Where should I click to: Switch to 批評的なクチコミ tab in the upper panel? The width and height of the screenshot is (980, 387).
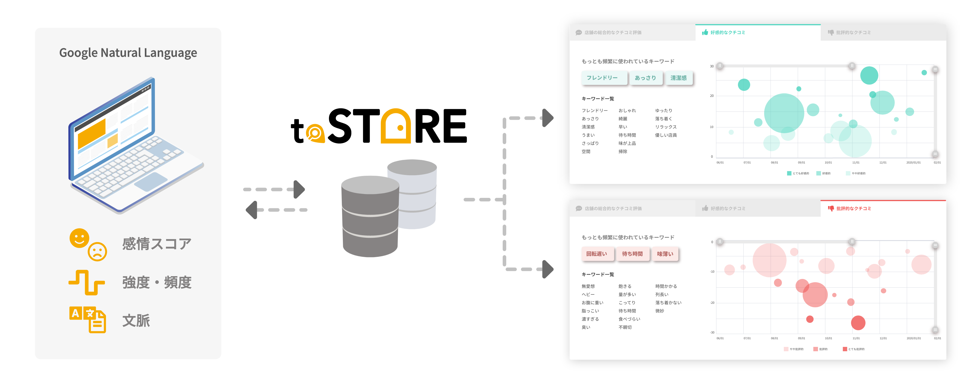[x=883, y=33]
